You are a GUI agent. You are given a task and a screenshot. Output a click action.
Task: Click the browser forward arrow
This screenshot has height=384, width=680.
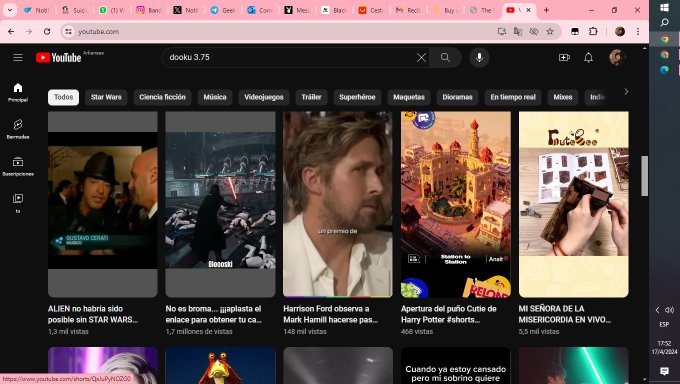[x=29, y=31]
